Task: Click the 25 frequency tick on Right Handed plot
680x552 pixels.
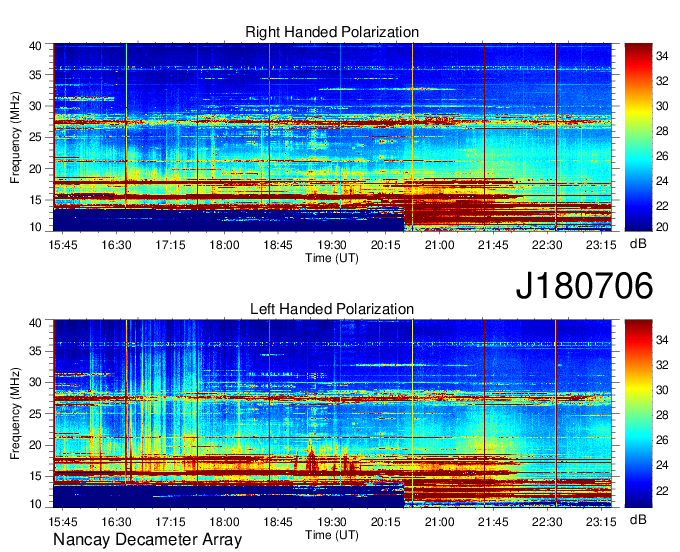Action: click(x=35, y=137)
